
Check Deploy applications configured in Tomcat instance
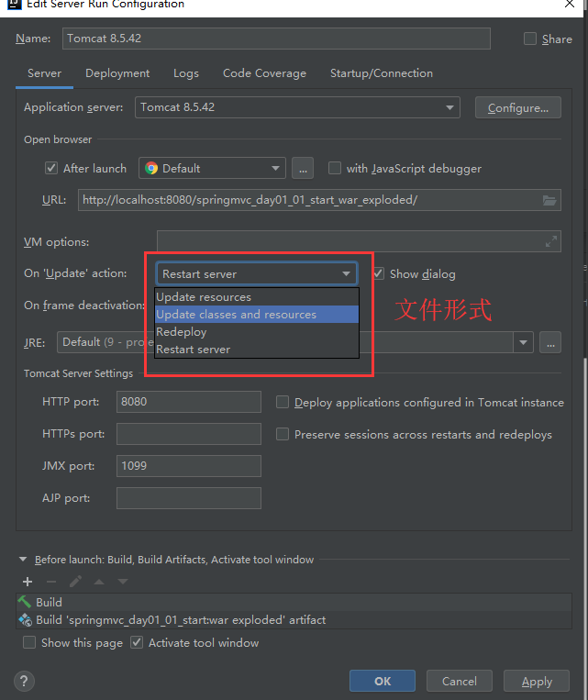(x=283, y=402)
